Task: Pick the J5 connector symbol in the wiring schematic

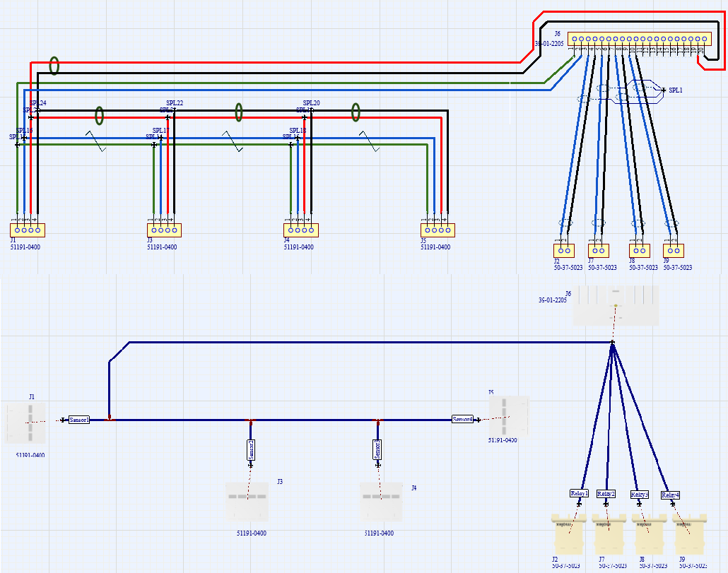Action: [438, 230]
